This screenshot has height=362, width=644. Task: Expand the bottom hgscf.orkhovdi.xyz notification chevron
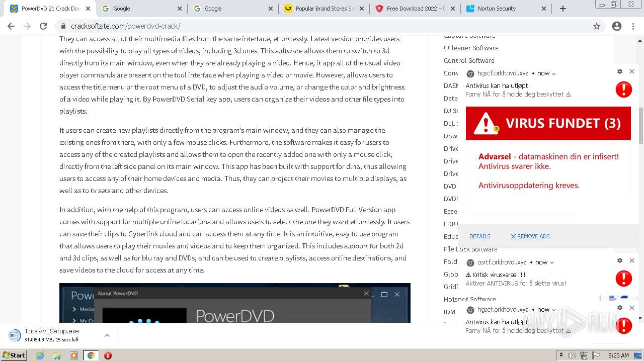coord(554,310)
